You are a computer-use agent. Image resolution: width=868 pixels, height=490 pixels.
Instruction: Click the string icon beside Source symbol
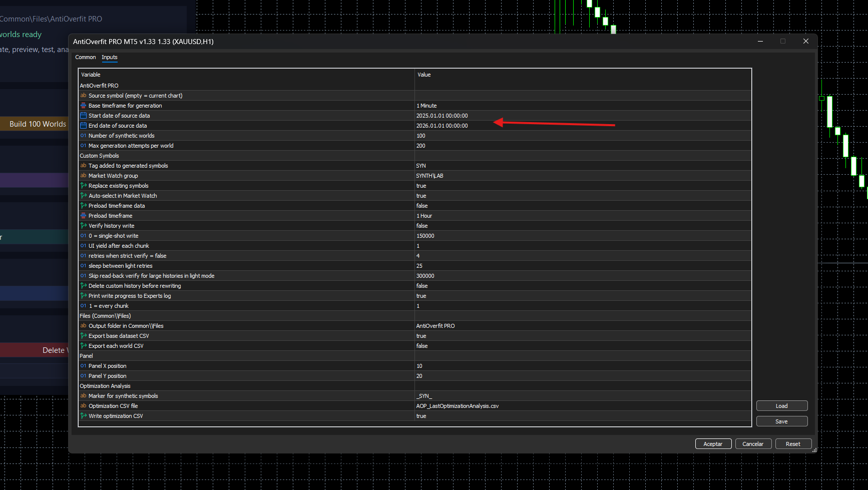click(x=83, y=96)
